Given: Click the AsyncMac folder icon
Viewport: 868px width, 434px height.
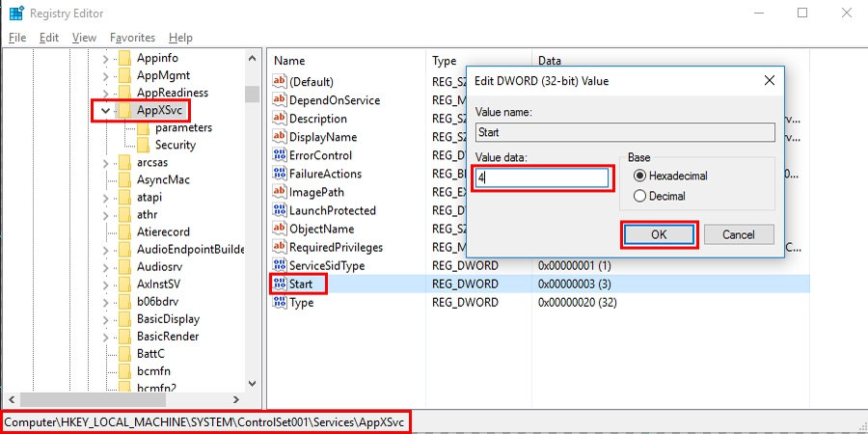Looking at the screenshot, I should [x=125, y=179].
